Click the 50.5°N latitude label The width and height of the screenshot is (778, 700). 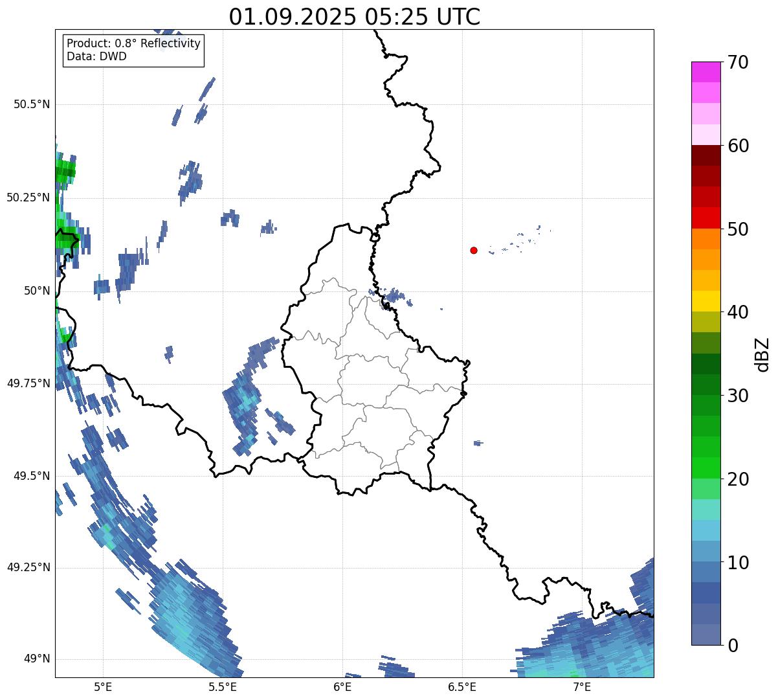click(x=32, y=104)
